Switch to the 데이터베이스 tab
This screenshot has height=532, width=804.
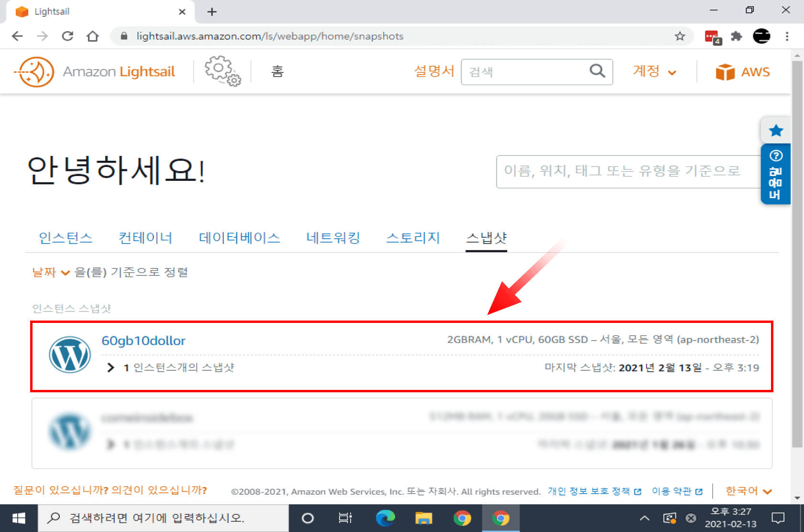coord(239,238)
